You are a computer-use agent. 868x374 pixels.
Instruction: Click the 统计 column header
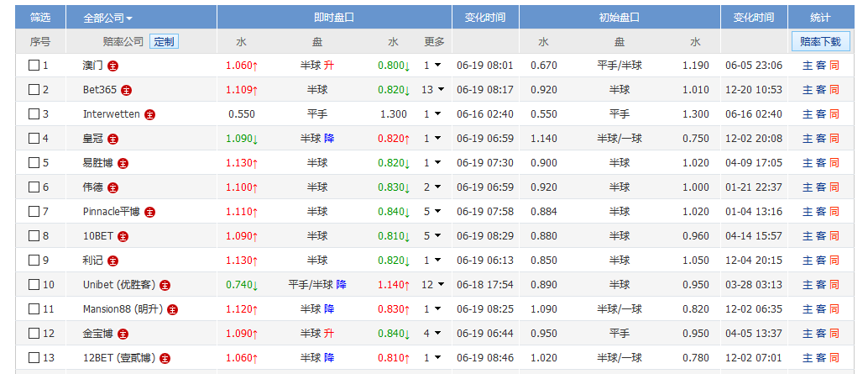[x=820, y=18]
